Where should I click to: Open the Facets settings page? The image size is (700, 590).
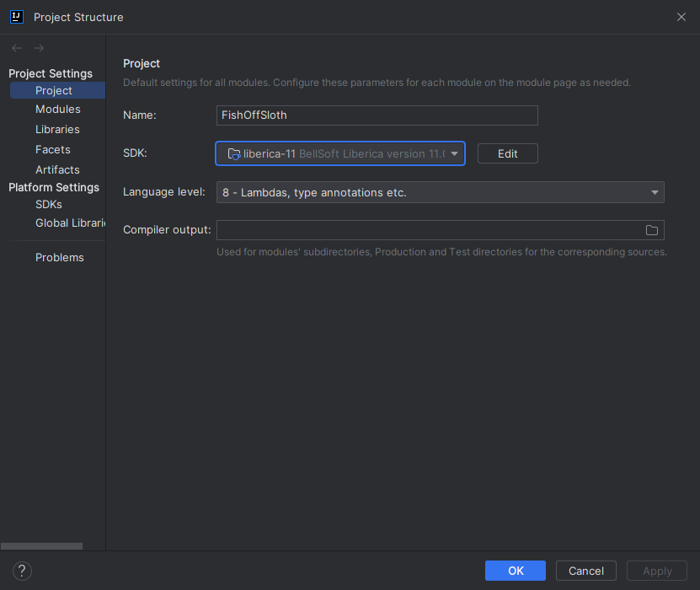pyautogui.click(x=52, y=149)
